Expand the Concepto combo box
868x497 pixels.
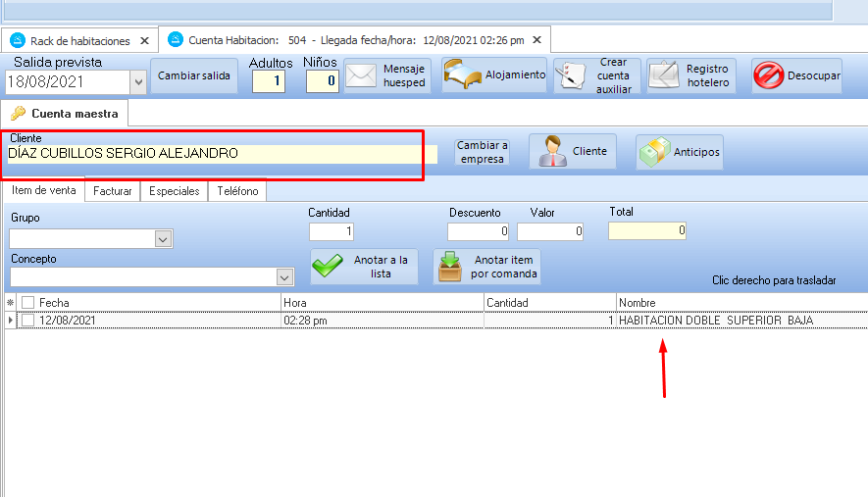284,277
